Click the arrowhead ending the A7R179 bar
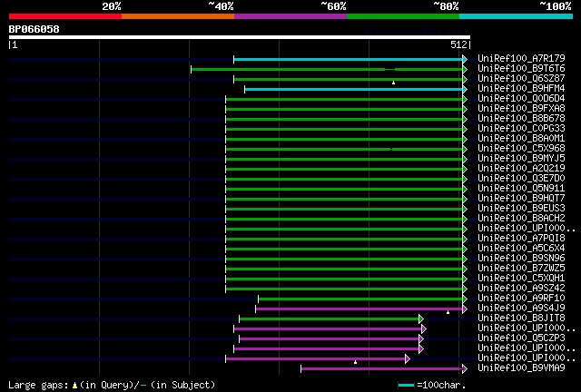 click(465, 59)
